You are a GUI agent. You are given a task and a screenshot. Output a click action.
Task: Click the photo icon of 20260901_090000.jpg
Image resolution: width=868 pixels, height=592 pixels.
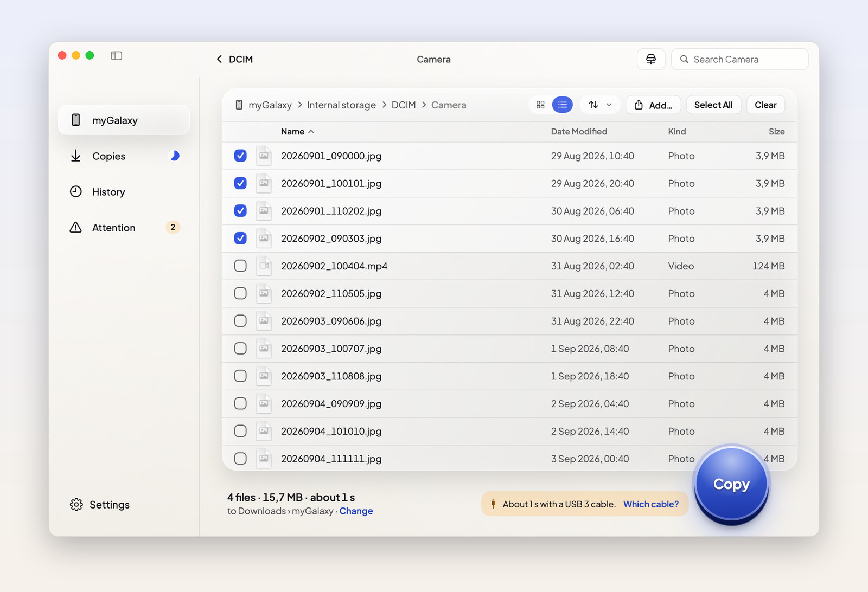(x=264, y=156)
